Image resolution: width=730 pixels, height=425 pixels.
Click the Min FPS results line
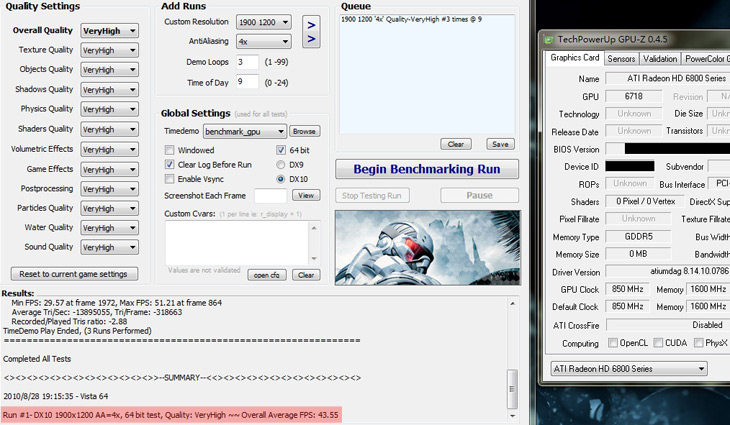pyautogui.click(x=116, y=303)
